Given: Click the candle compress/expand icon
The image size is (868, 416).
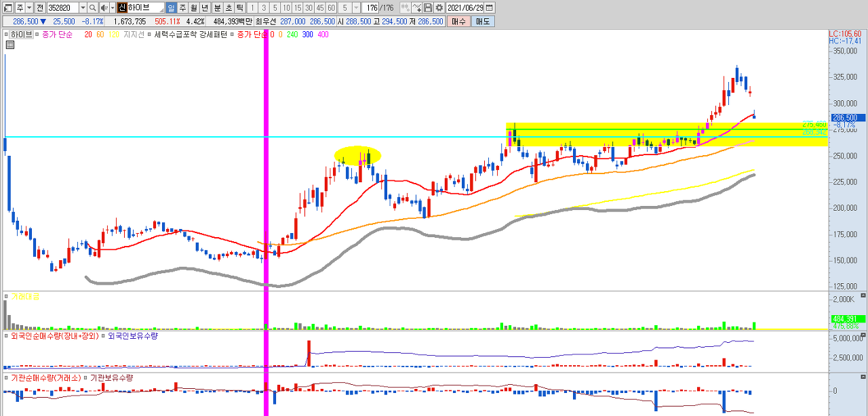Looking at the screenshot, I should [405, 7].
